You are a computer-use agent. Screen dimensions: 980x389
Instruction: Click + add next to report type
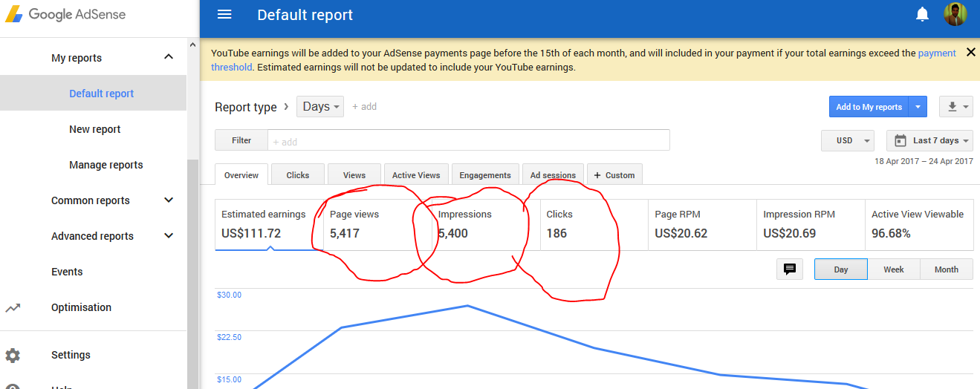(x=364, y=106)
